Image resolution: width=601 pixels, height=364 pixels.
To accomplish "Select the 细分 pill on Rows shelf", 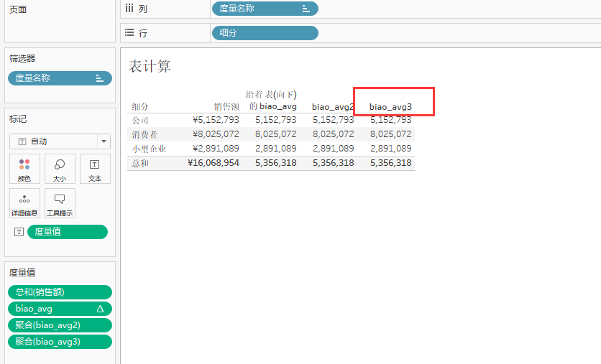I will pyautogui.click(x=265, y=33).
